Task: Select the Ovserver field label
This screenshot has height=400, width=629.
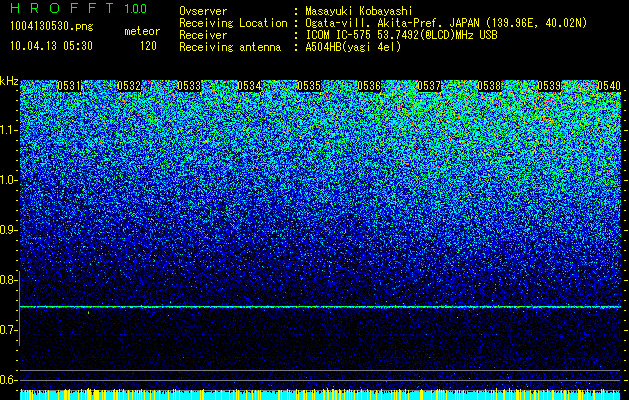Action: [x=203, y=11]
